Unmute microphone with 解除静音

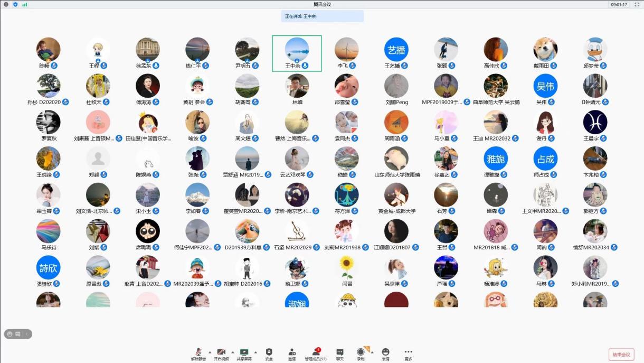pos(198,352)
